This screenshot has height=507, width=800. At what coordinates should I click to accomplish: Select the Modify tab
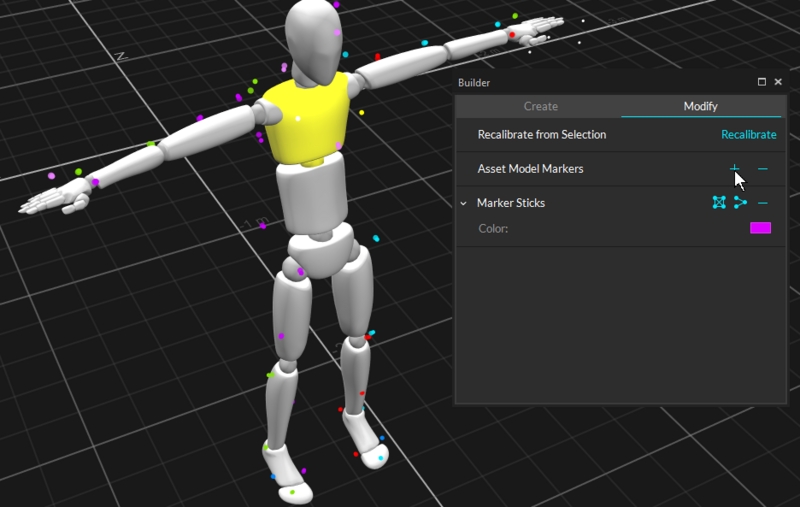pos(700,106)
